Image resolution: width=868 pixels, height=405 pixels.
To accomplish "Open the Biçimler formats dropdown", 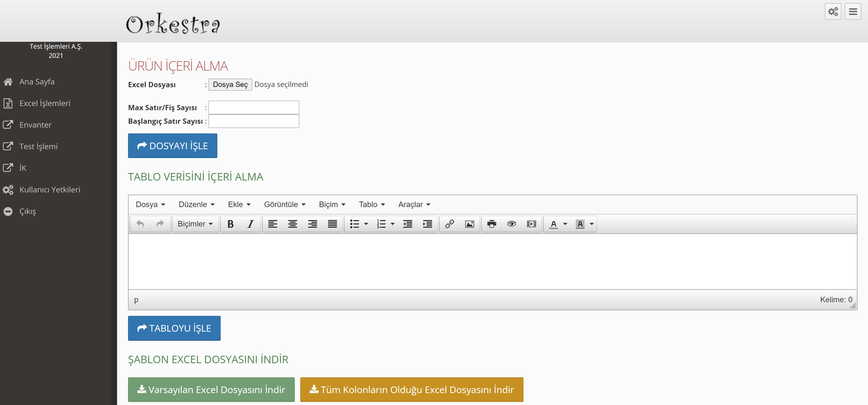I will (x=195, y=224).
